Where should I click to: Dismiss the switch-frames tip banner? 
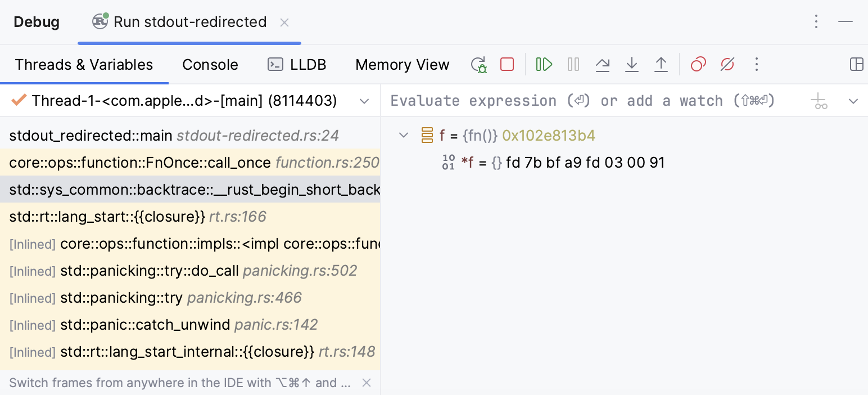(366, 382)
